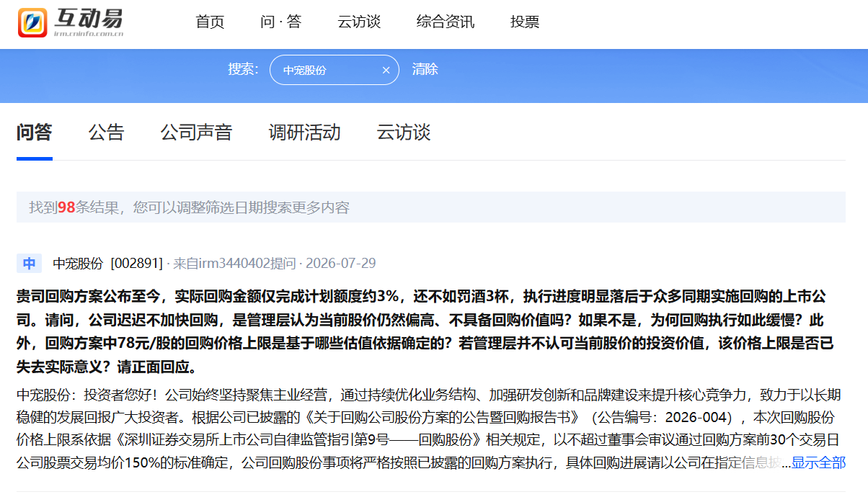Click the answer text starting 中宠股份：投资者您好
The height and width of the screenshot is (497, 868).
click(x=430, y=429)
